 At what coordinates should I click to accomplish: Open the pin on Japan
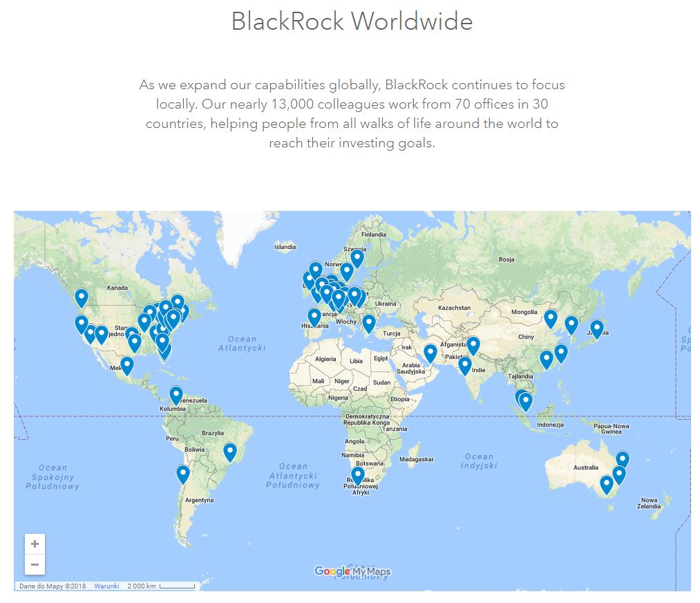tap(597, 328)
